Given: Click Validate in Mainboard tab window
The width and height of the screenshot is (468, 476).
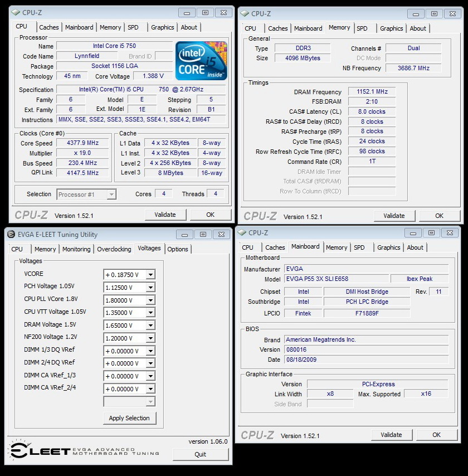Looking at the screenshot, I should point(391,435).
